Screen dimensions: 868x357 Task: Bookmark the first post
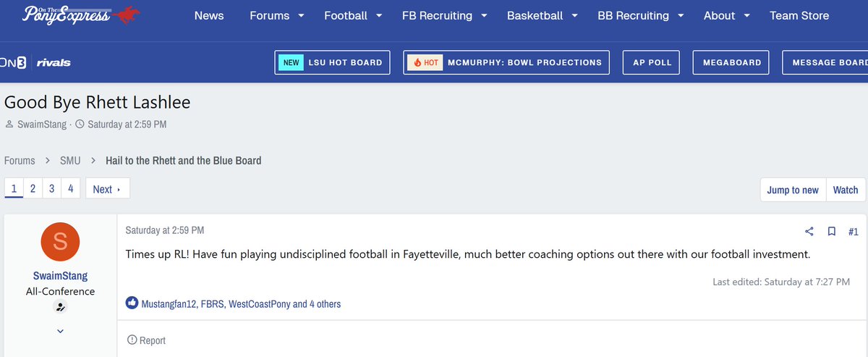click(x=832, y=232)
